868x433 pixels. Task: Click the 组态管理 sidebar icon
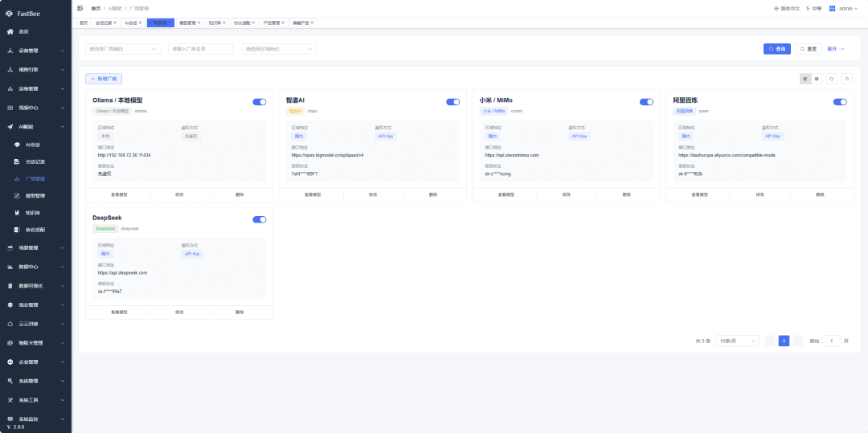(10, 304)
